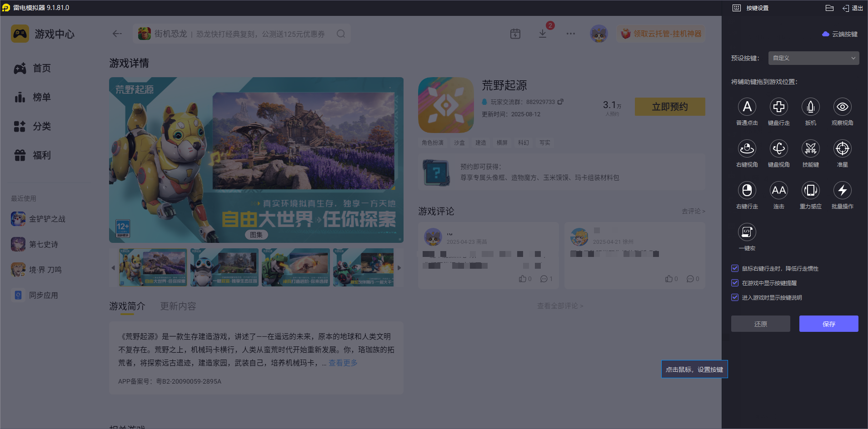Open the 预设按键 preset dropdown
The height and width of the screenshot is (429, 868).
813,58
